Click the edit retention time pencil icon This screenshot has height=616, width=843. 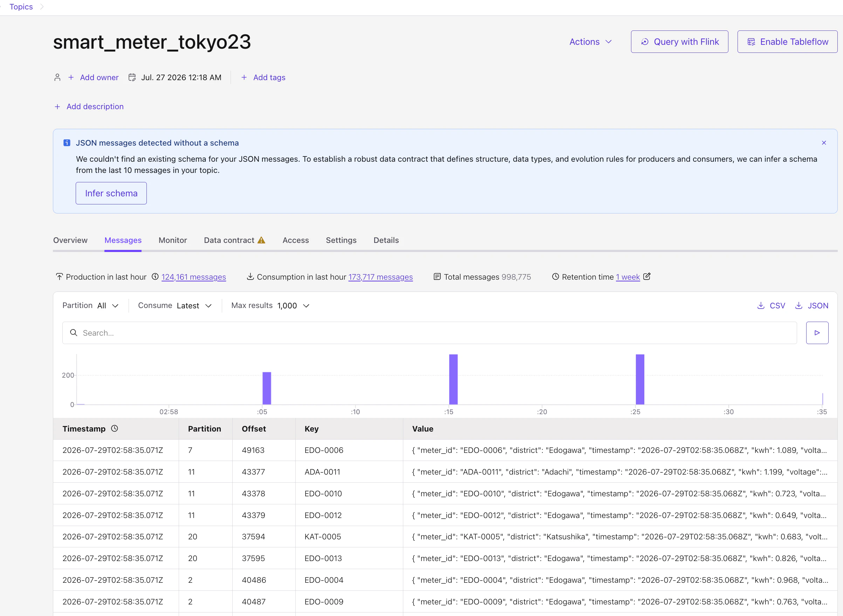tap(647, 276)
